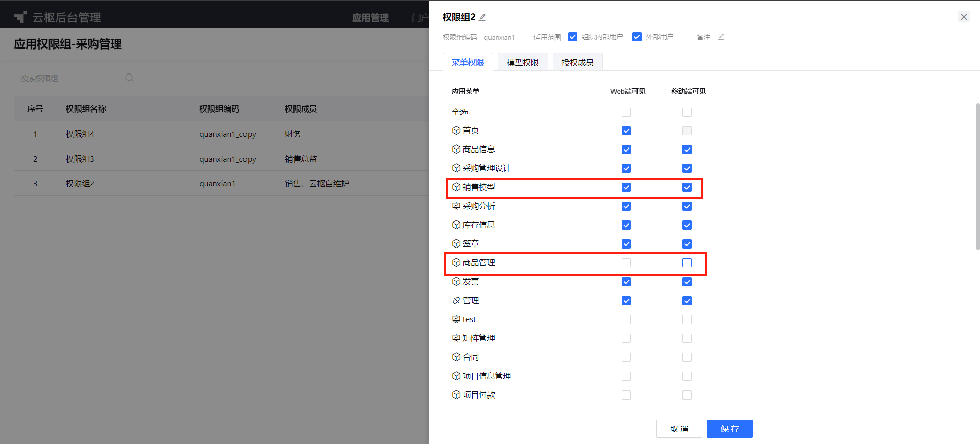Click the cube icon beside 销售模型

pos(456,187)
